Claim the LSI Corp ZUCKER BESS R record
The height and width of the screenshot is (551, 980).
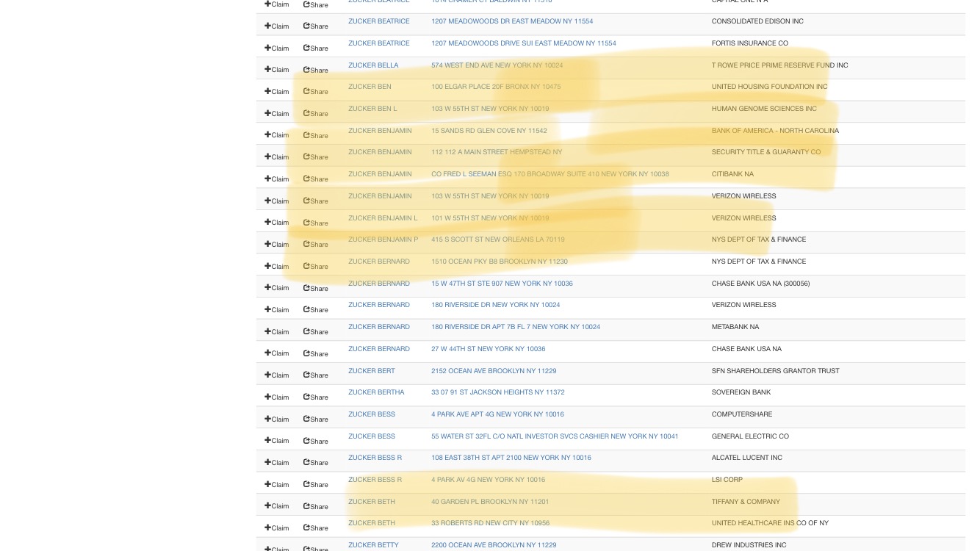pyautogui.click(x=277, y=484)
